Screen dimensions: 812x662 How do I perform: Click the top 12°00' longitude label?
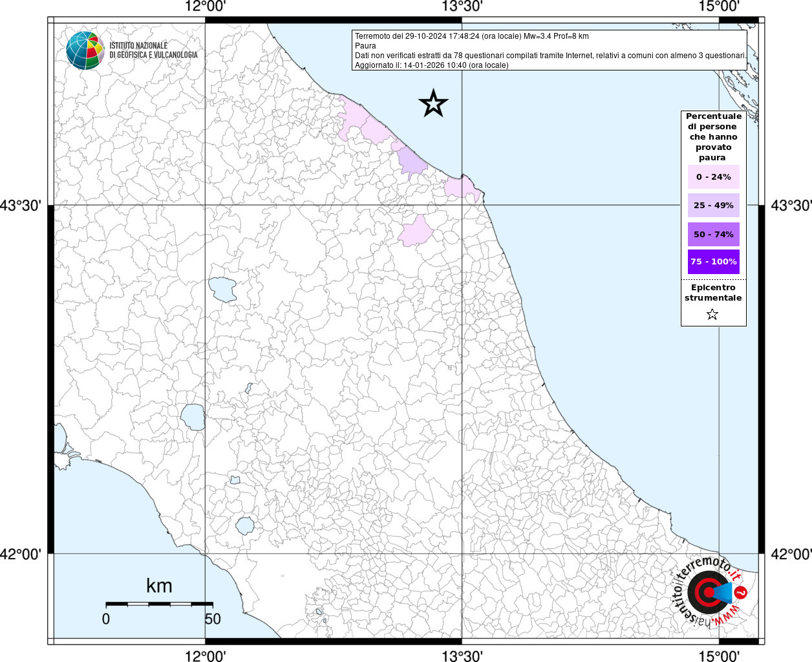tap(206, 6)
